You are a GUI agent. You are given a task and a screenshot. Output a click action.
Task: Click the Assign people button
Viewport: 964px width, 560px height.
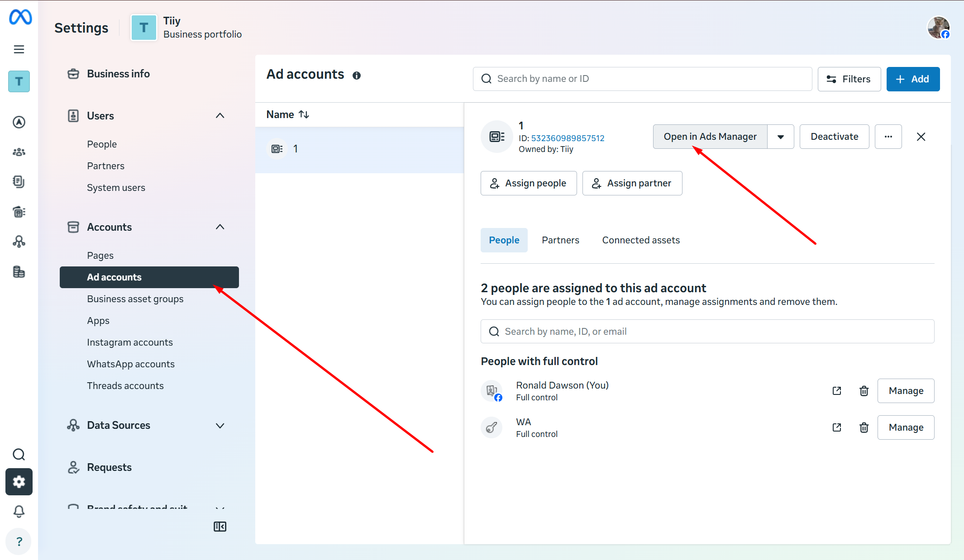click(529, 183)
